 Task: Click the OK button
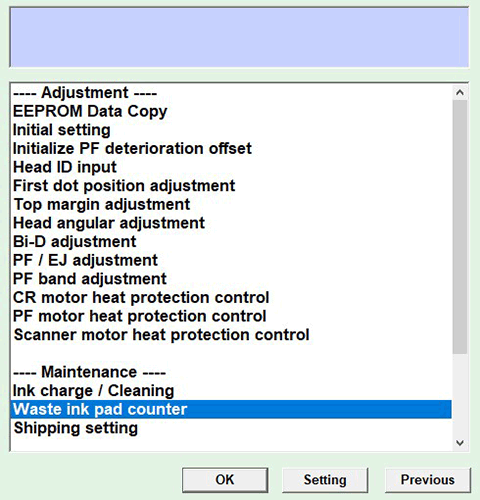(x=225, y=480)
